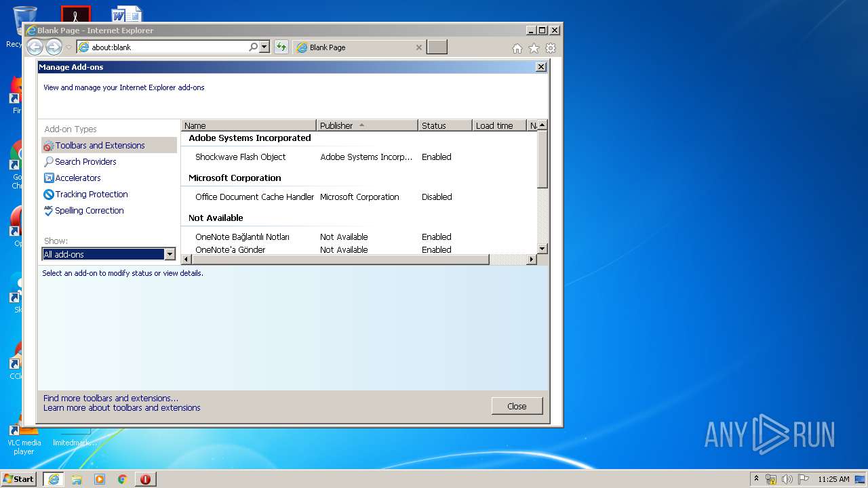This screenshot has width=868, height=488.
Task: Click Internet Explorer taskbar icon
Action: coord(54,479)
